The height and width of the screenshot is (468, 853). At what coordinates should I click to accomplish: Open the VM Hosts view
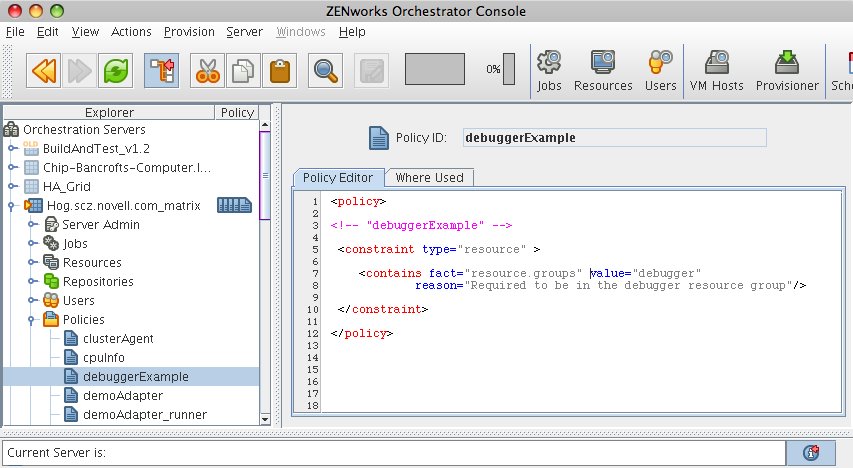[x=716, y=72]
